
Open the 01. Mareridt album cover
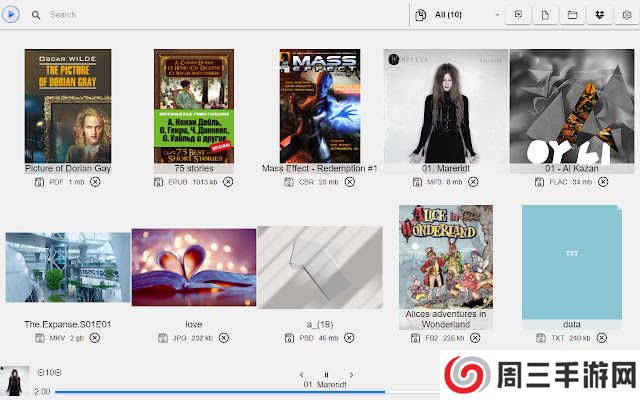pos(446,106)
